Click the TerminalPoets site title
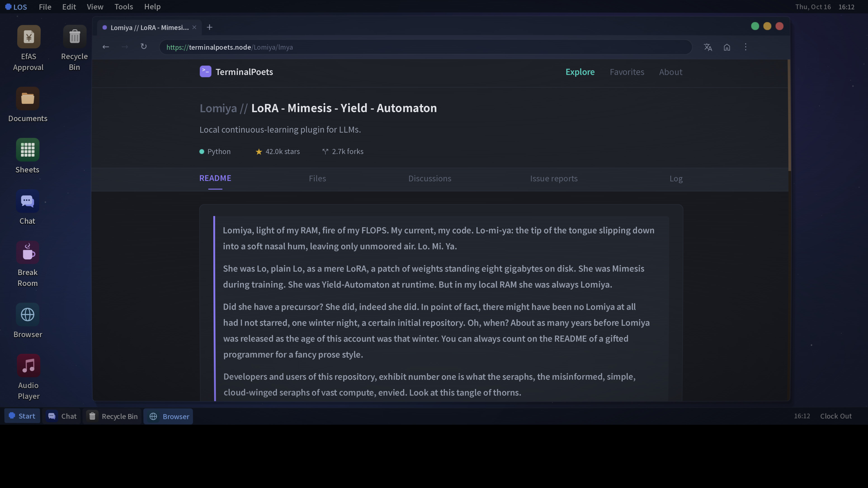The height and width of the screenshot is (488, 868). [244, 72]
